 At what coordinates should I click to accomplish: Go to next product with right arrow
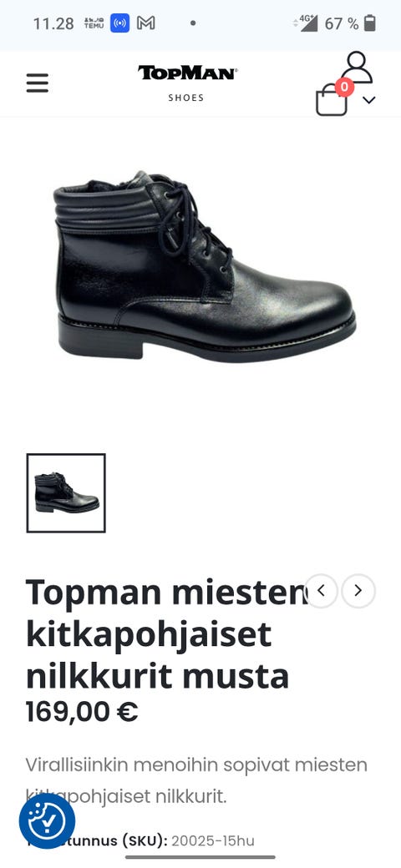pyautogui.click(x=358, y=591)
